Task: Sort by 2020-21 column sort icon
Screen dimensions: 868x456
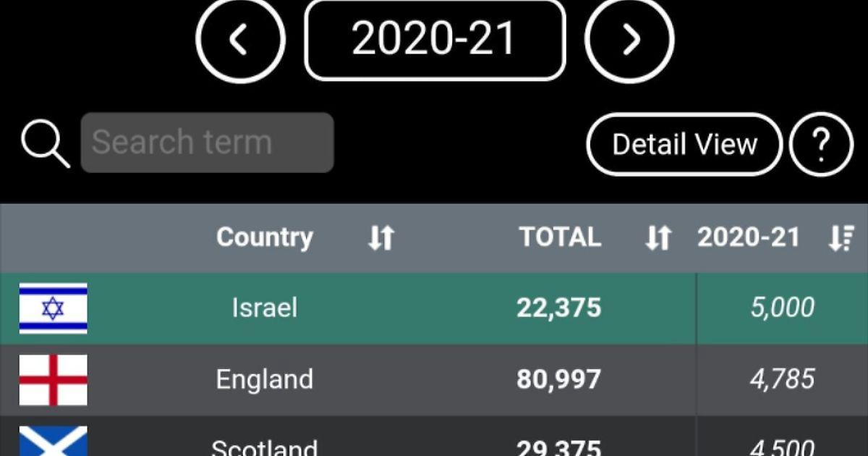Action: pyautogui.click(x=841, y=237)
